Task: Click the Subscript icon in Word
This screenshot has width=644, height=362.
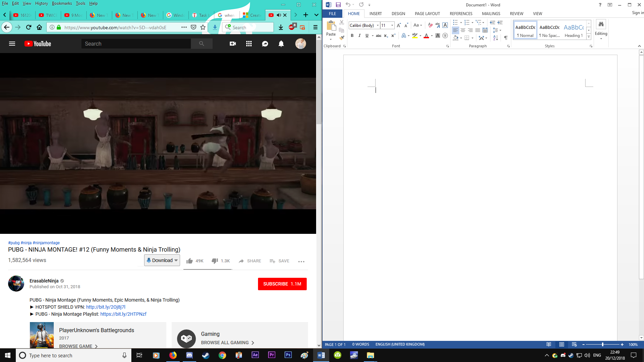Action: (x=386, y=36)
